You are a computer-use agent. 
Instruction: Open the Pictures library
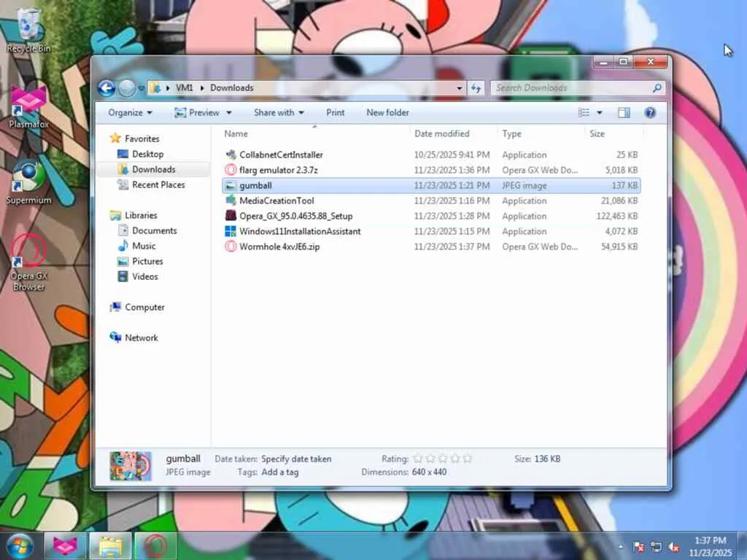tap(147, 261)
